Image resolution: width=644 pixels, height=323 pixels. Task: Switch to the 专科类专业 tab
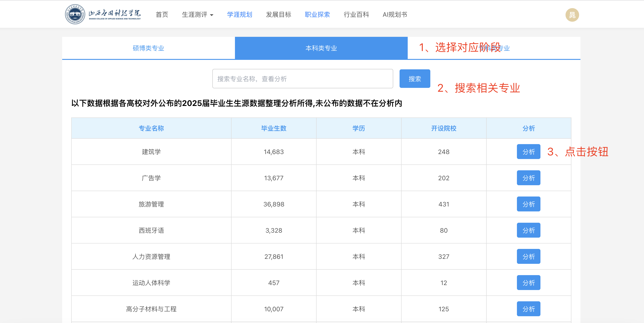(494, 48)
